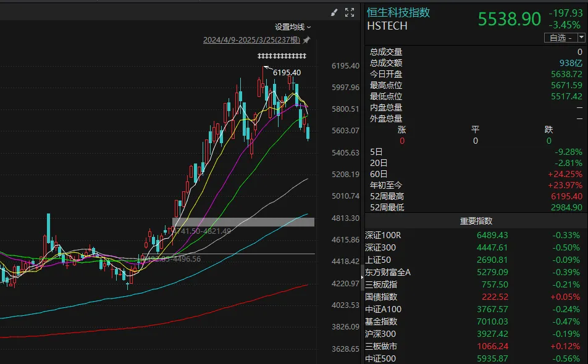This screenshot has height=364, width=588.
Task: Click the 重要指数 section header
Action: 476,221
